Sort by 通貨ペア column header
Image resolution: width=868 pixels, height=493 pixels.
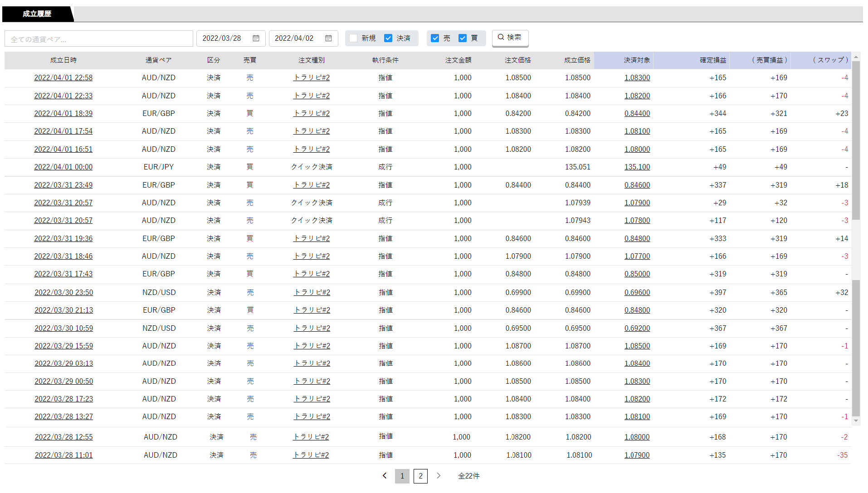pyautogui.click(x=159, y=60)
